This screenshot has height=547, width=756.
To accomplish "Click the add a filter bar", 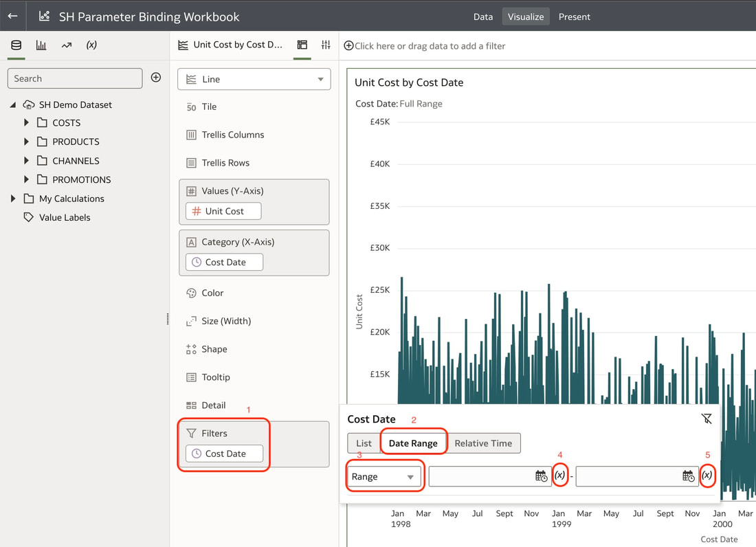I will click(x=424, y=46).
